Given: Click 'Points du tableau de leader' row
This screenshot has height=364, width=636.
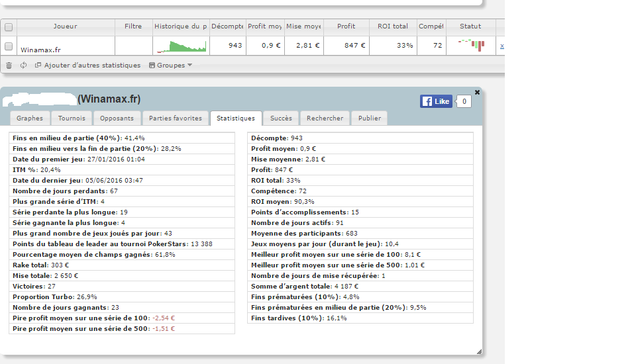Looking at the screenshot, I should [122, 244].
